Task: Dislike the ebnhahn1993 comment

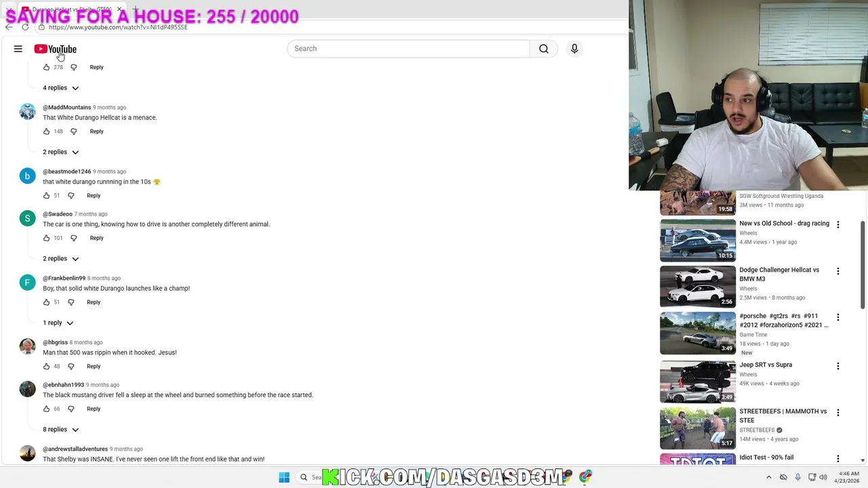Action: [x=71, y=409]
